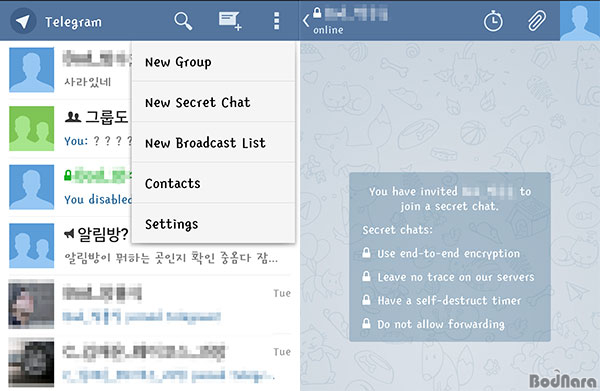Click the 알림방 two-person avatar
Viewport: 600px width, 391px height.
click(31, 246)
